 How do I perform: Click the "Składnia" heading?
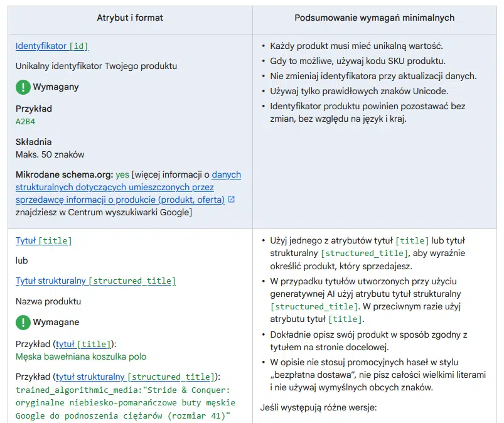pyautogui.click(x=34, y=142)
